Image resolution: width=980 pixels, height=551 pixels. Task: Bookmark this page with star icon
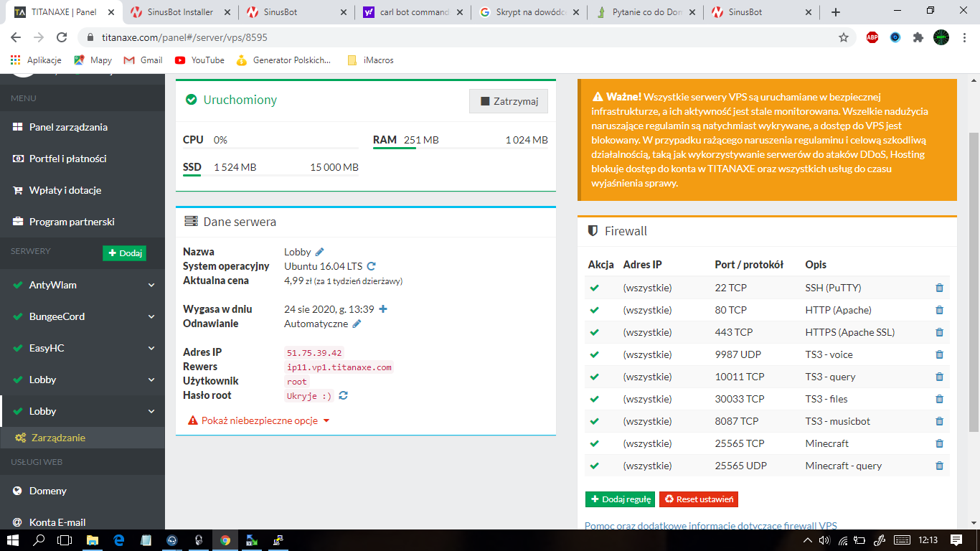pos(844,37)
